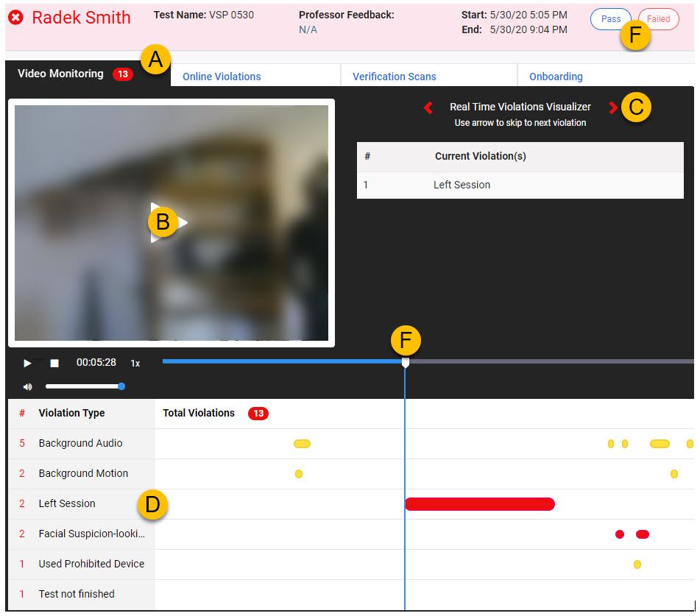Stop the video playback

click(x=54, y=363)
